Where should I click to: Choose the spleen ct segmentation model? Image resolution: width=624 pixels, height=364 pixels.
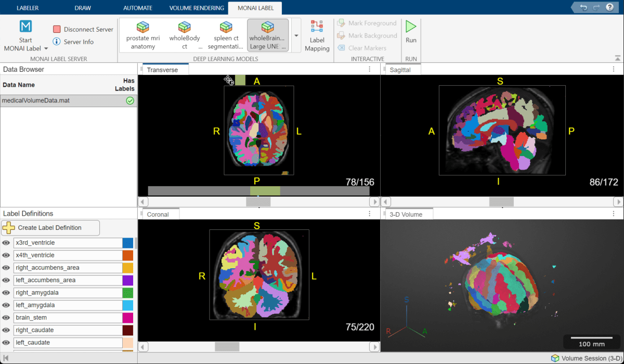(x=226, y=34)
